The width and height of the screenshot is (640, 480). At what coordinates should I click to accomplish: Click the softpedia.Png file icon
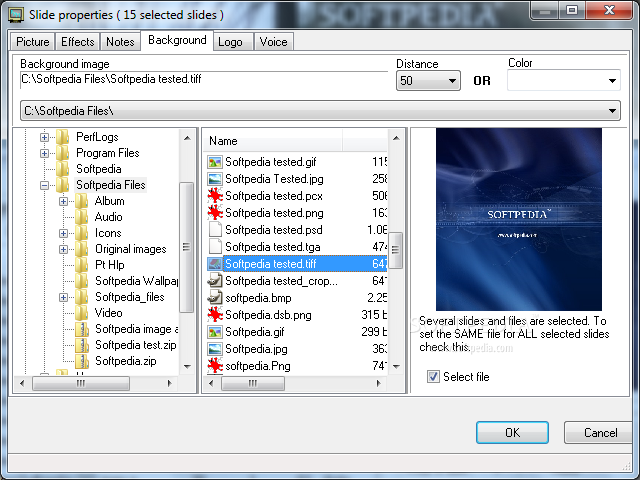[215, 366]
